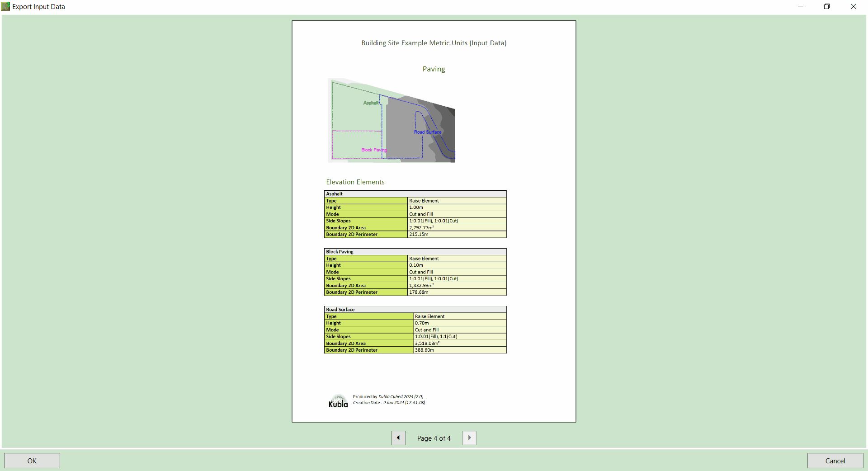Click the next page arrow
The image size is (868, 471).
point(469,438)
